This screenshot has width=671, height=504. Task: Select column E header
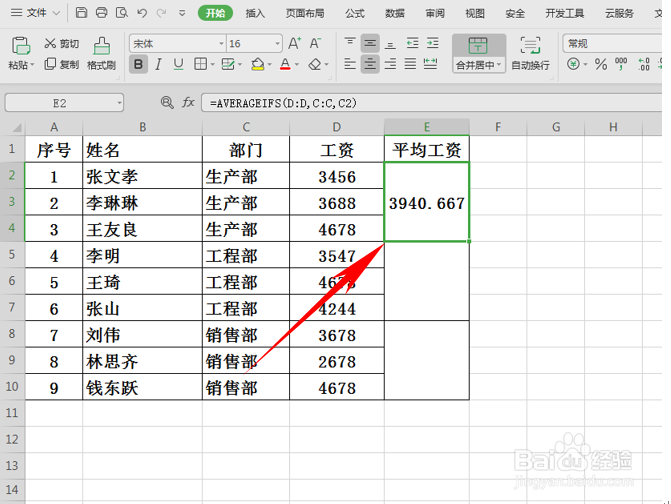coord(427,127)
